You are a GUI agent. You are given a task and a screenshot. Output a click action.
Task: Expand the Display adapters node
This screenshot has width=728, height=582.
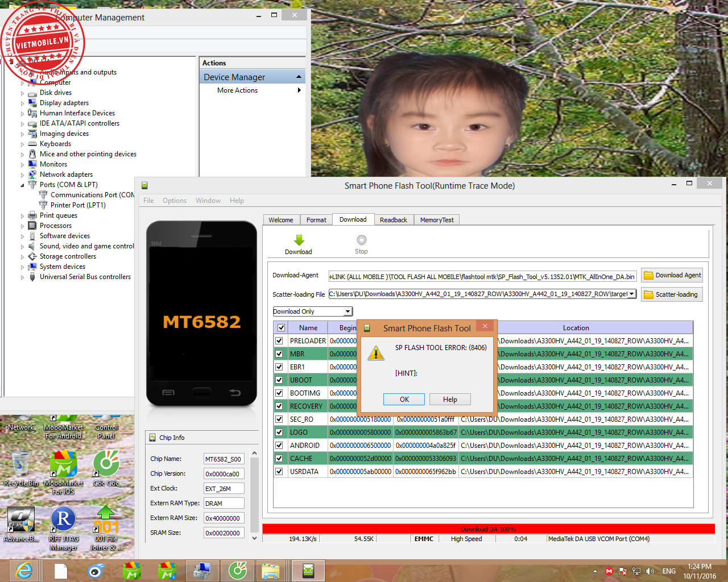(23, 103)
